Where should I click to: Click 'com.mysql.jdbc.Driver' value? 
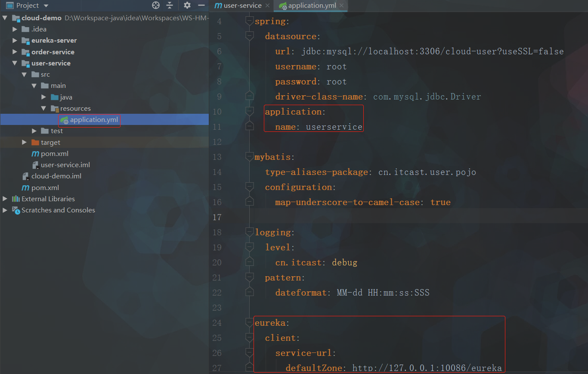(x=427, y=97)
